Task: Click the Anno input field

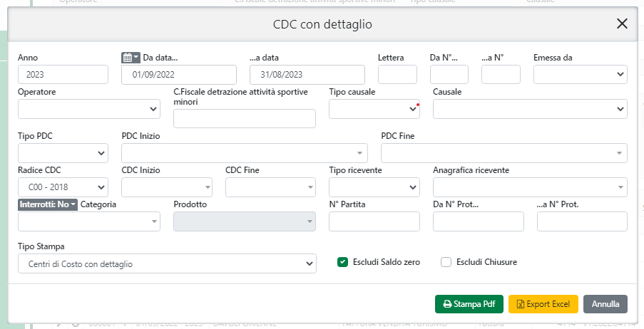Action: click(63, 75)
